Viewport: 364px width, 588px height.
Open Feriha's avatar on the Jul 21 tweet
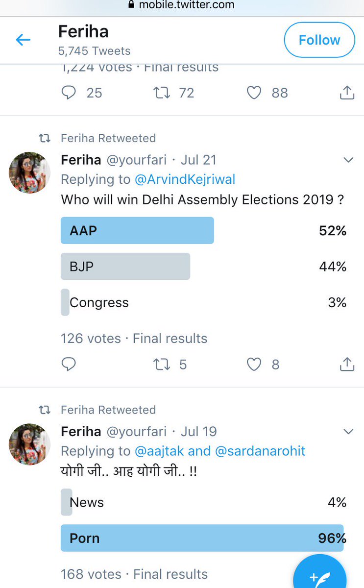[x=30, y=172]
